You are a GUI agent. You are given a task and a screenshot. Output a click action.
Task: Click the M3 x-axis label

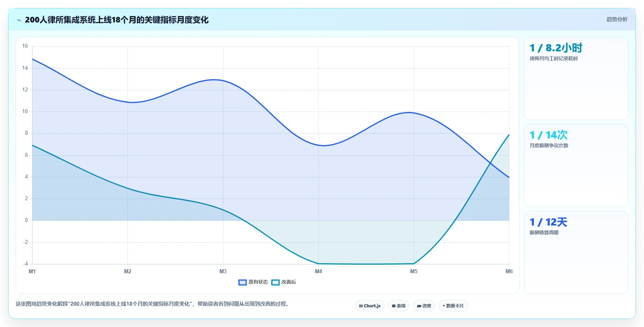223,271
